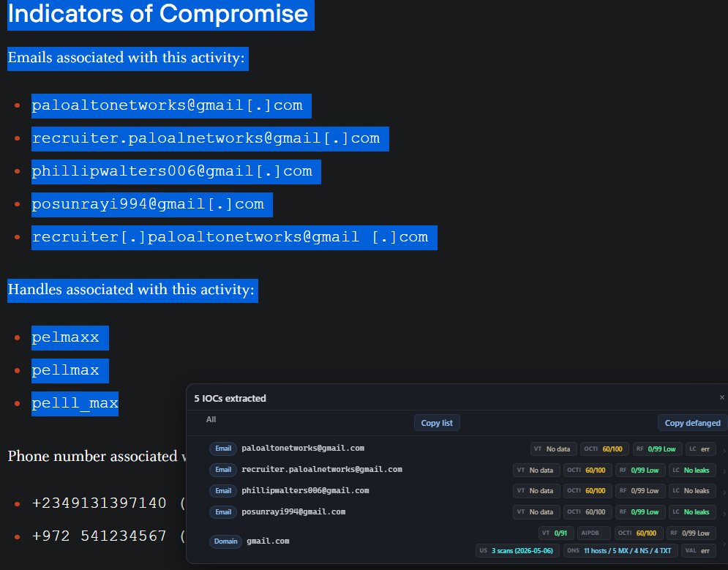Click the pelmaxx handle
Screen dimensions: 728x570
click(x=65, y=337)
